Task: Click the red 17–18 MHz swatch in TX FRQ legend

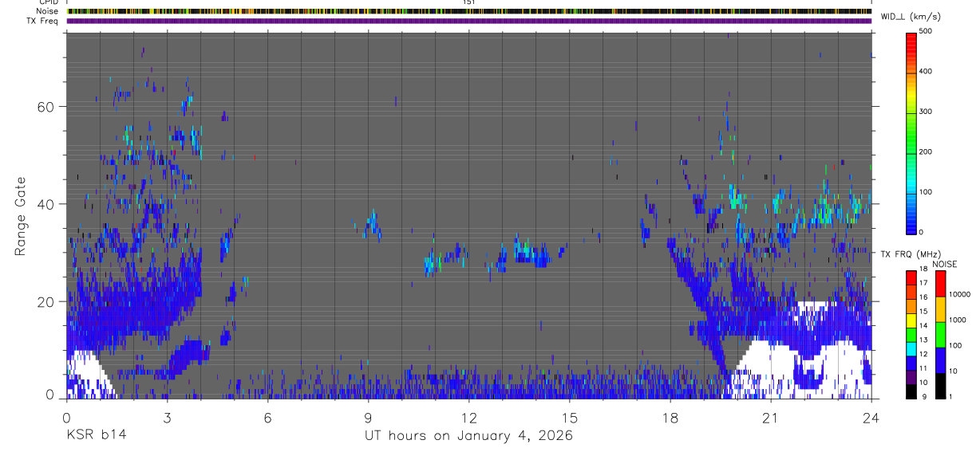Action: [x=911, y=277]
